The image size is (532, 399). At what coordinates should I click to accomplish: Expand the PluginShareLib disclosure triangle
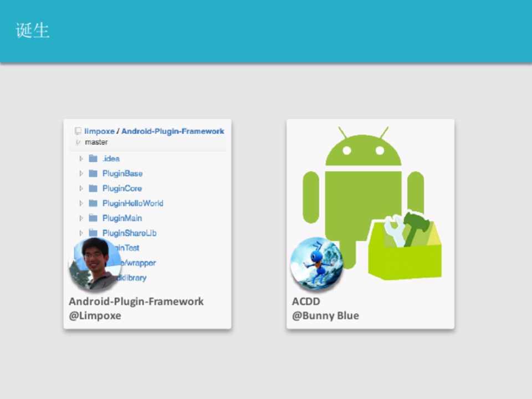(81, 233)
